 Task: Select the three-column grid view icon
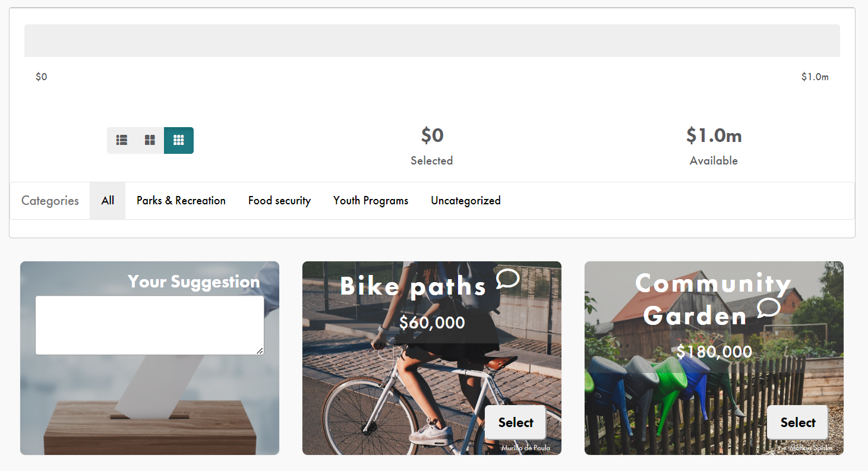tap(178, 140)
